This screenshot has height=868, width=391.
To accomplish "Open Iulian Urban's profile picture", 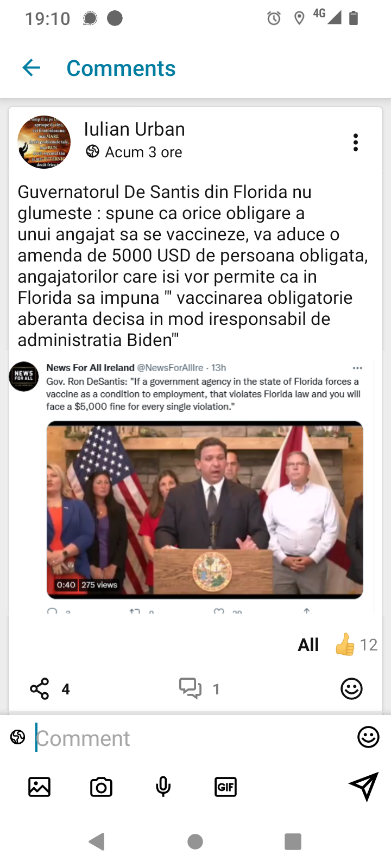I will pos(44,142).
